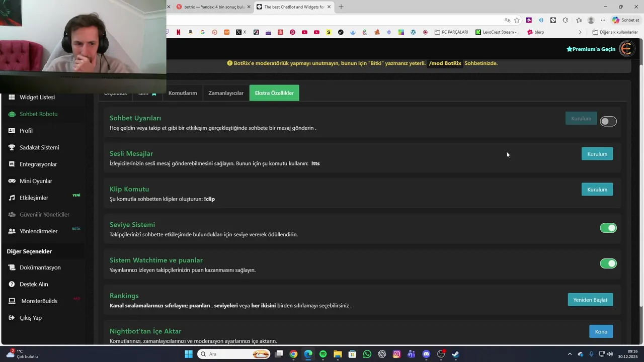This screenshot has height=362, width=644.
Task: Click Çıkış Yap to log out
Action: 25,318
